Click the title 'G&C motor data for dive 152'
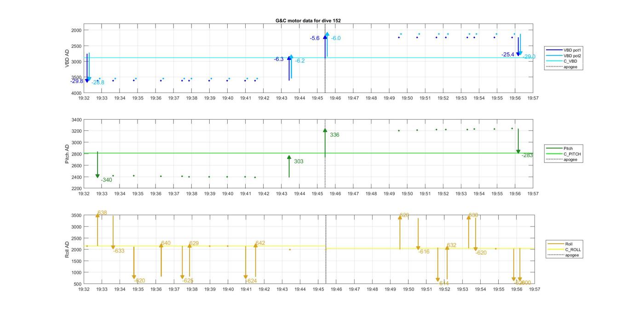644x319 pixels. click(x=308, y=21)
